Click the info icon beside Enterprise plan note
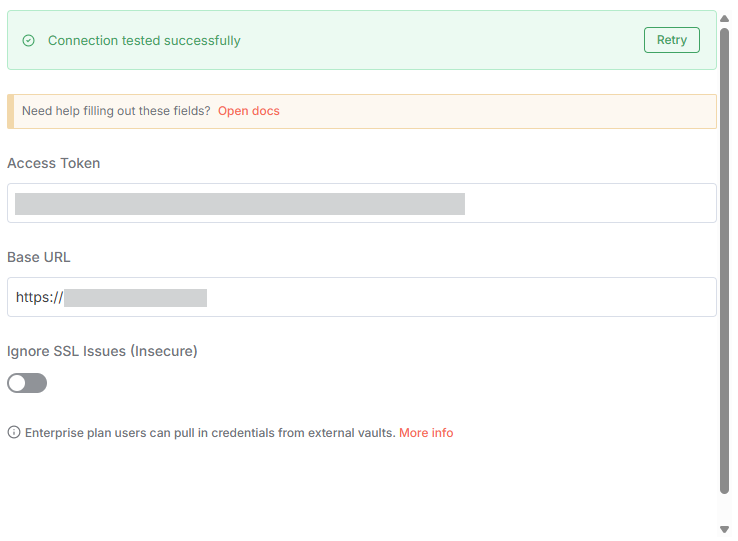 [14, 433]
